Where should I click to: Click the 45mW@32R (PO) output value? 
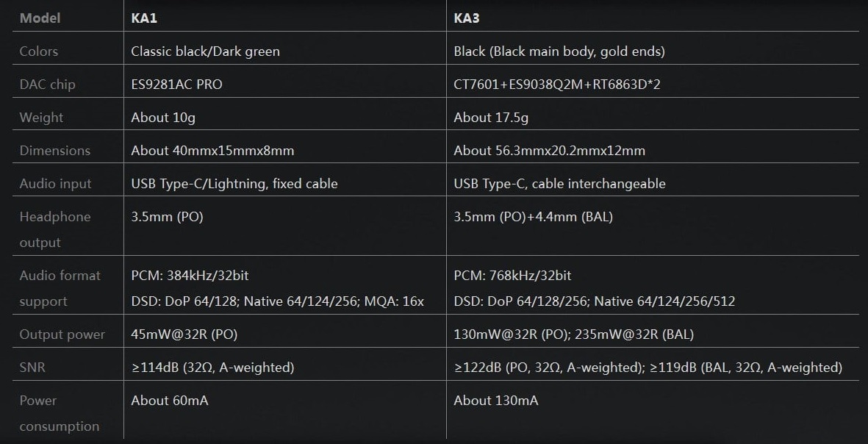[184, 334]
